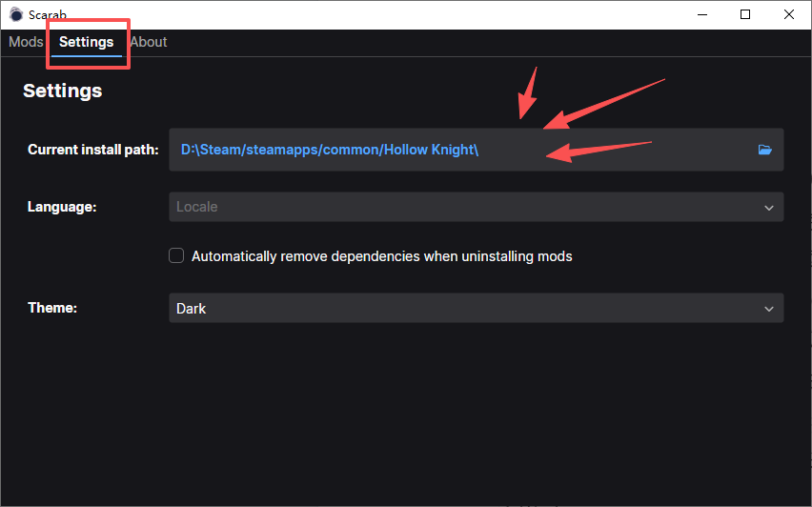Open the About tab
The height and width of the screenshot is (507, 812).
(x=149, y=42)
